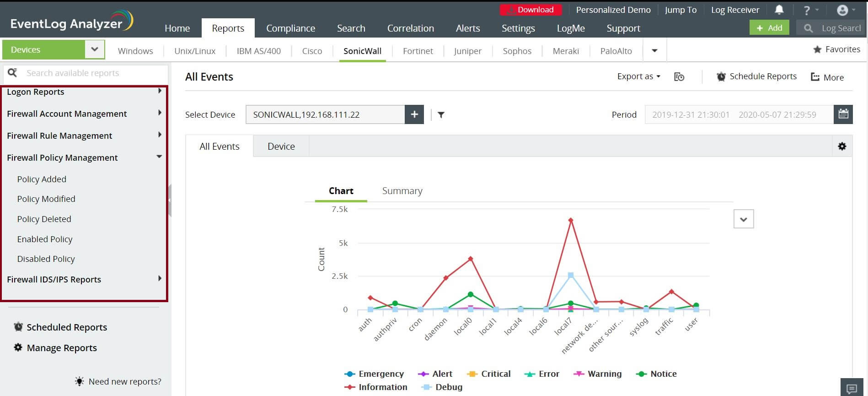The width and height of the screenshot is (868, 396).
Task: Open the notifications bell
Action: point(779,10)
